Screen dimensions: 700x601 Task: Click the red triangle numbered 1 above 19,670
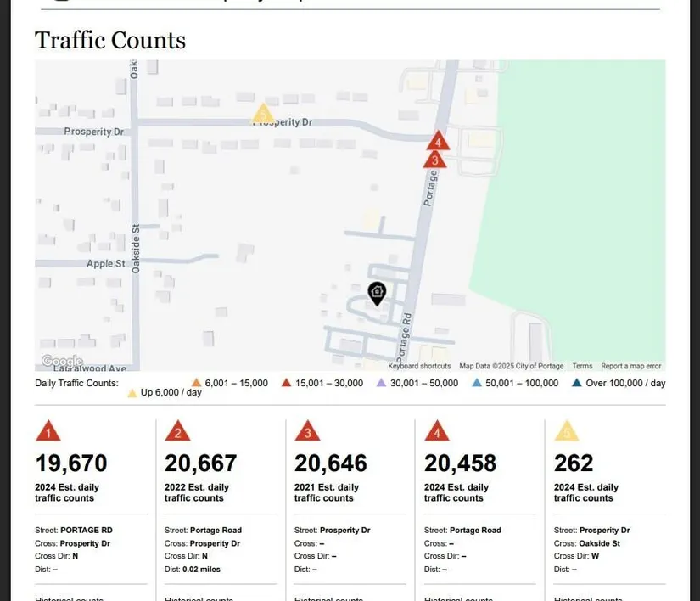pyautogui.click(x=48, y=431)
